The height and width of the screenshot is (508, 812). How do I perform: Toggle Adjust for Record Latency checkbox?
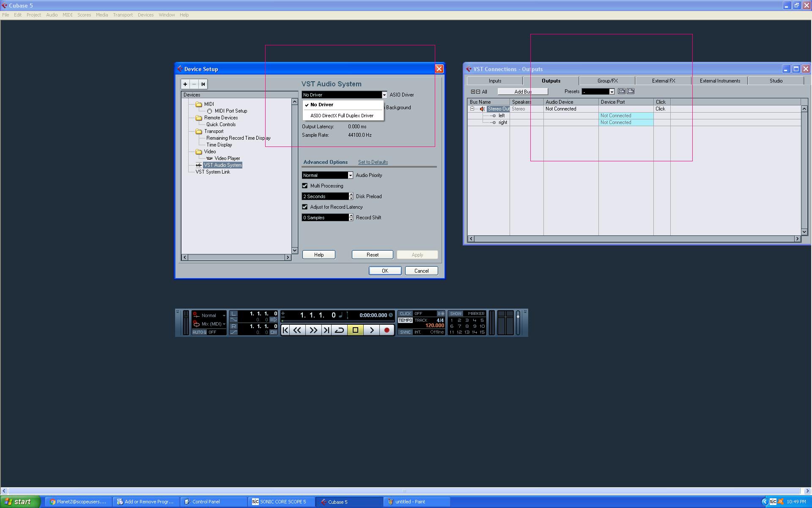point(304,207)
